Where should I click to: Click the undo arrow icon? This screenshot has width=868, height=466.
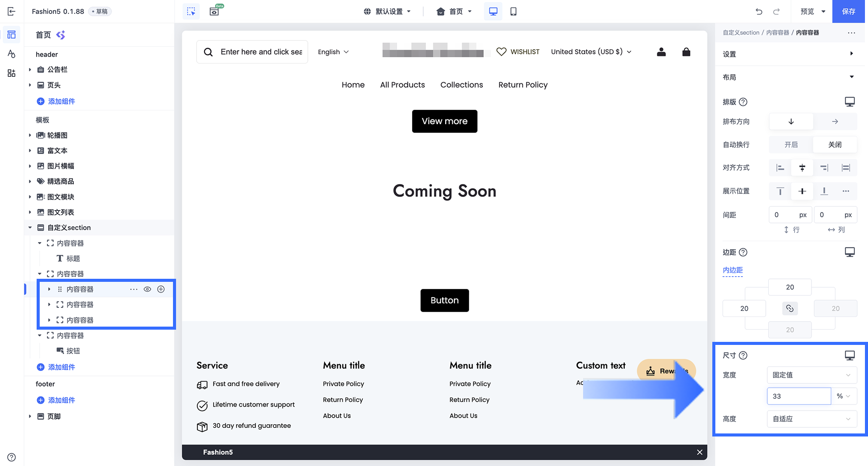[x=759, y=11]
